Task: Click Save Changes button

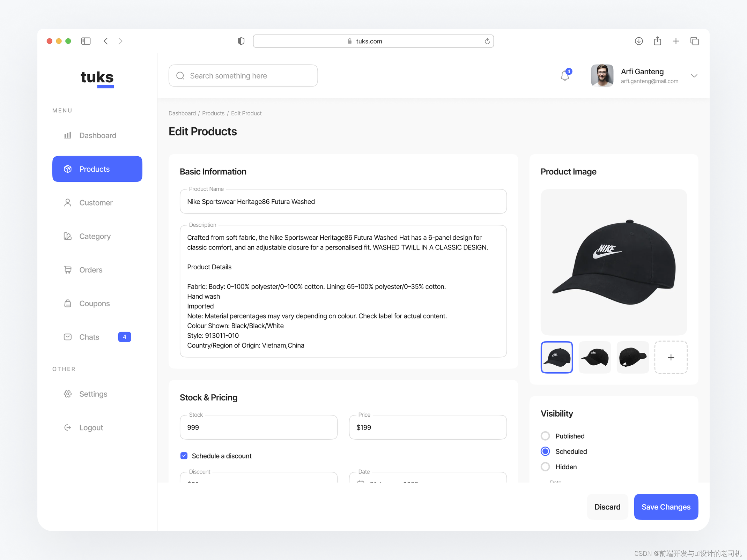Action: coord(665,507)
